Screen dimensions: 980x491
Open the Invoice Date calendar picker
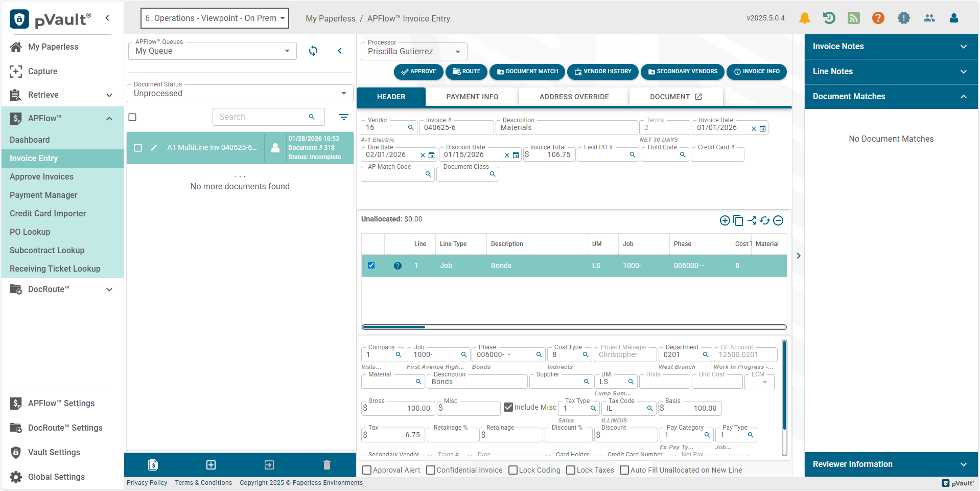(x=762, y=128)
